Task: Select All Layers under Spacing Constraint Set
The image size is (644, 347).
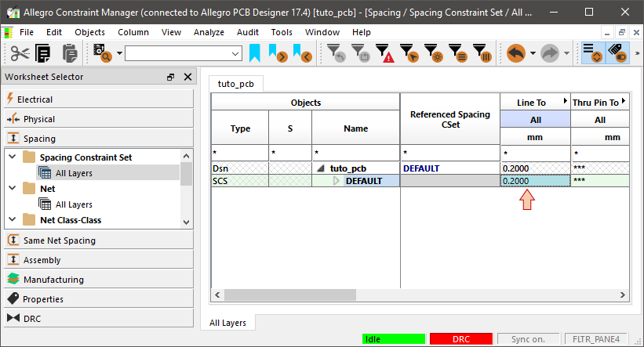Action: pos(74,173)
